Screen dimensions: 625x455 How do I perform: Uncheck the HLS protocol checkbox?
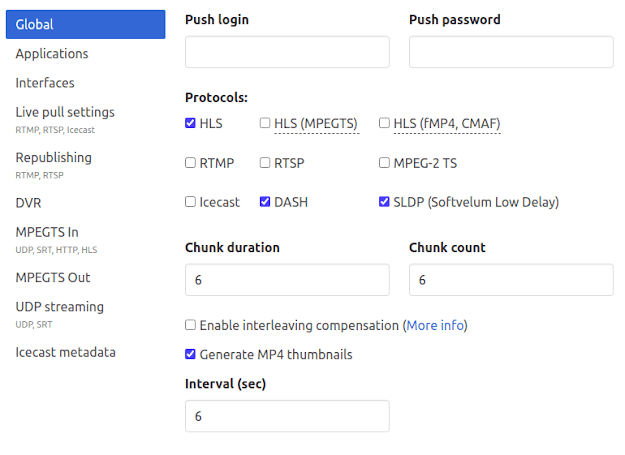(191, 123)
